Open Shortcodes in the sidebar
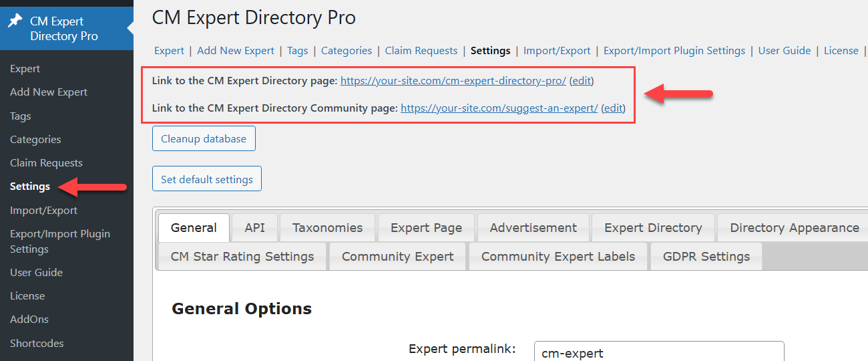The width and height of the screenshot is (868, 361). coord(37,344)
